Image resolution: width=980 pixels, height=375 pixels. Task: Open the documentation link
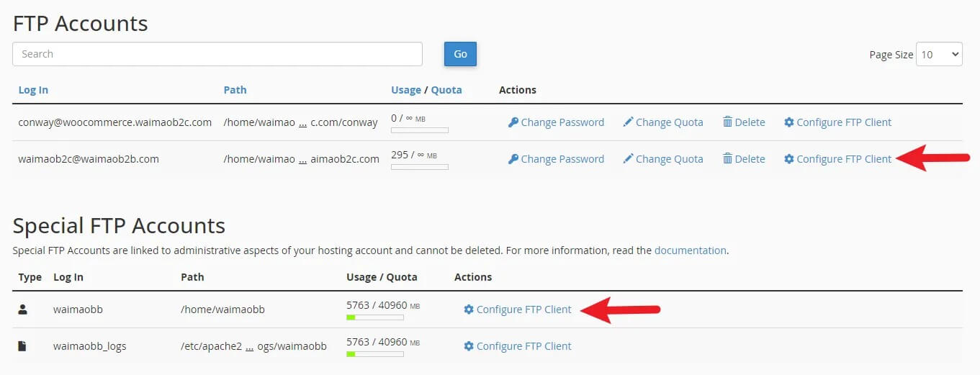[x=690, y=250]
